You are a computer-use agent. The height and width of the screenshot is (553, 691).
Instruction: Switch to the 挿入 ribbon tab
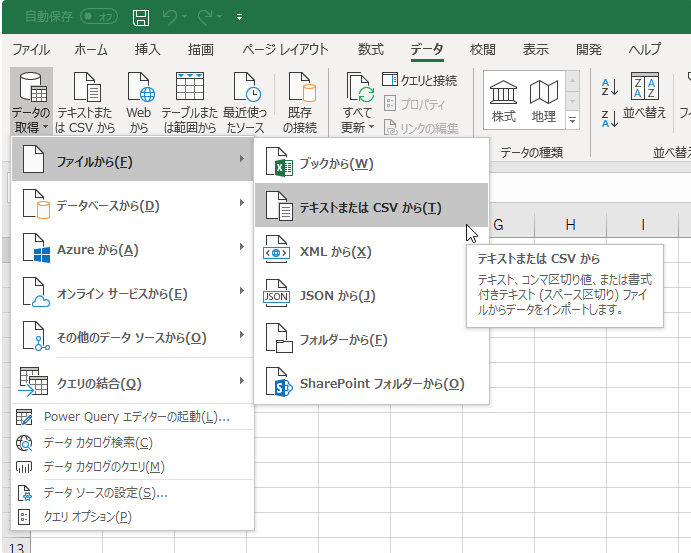pos(148,49)
